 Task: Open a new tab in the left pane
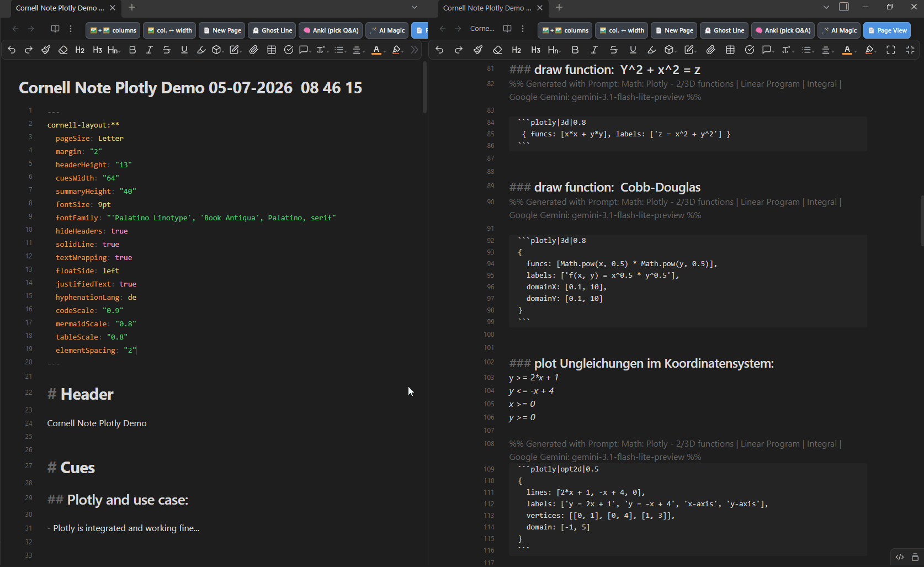[x=132, y=7]
